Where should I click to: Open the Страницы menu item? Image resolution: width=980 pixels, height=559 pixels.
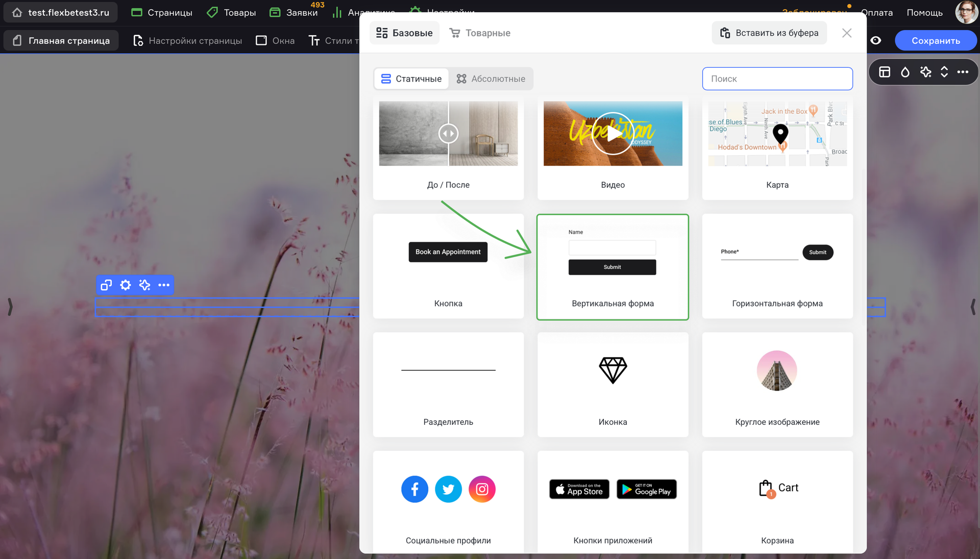[x=162, y=13]
